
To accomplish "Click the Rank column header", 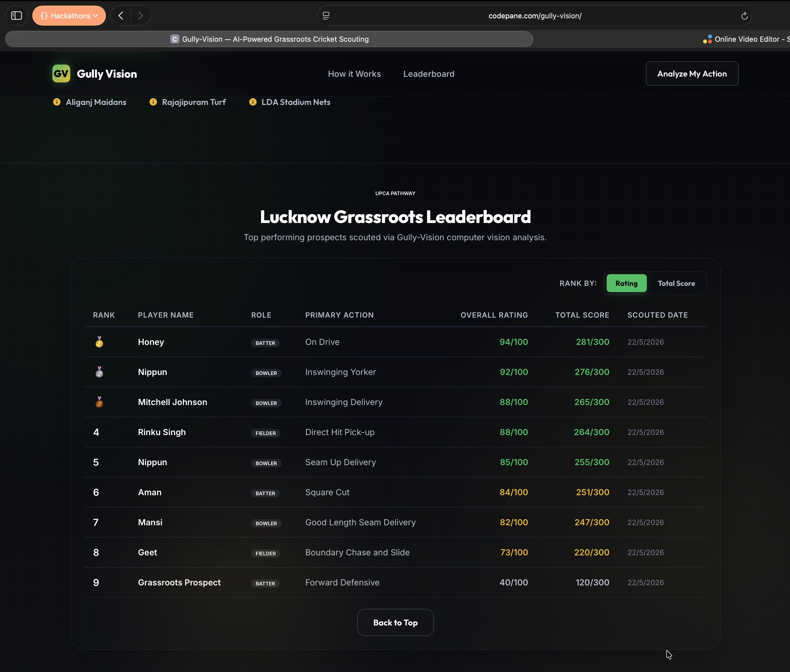I will [104, 315].
